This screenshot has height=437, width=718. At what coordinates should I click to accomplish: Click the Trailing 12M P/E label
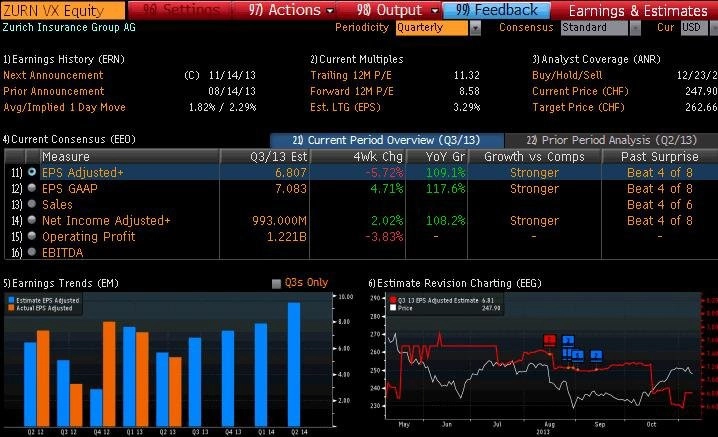coord(351,75)
